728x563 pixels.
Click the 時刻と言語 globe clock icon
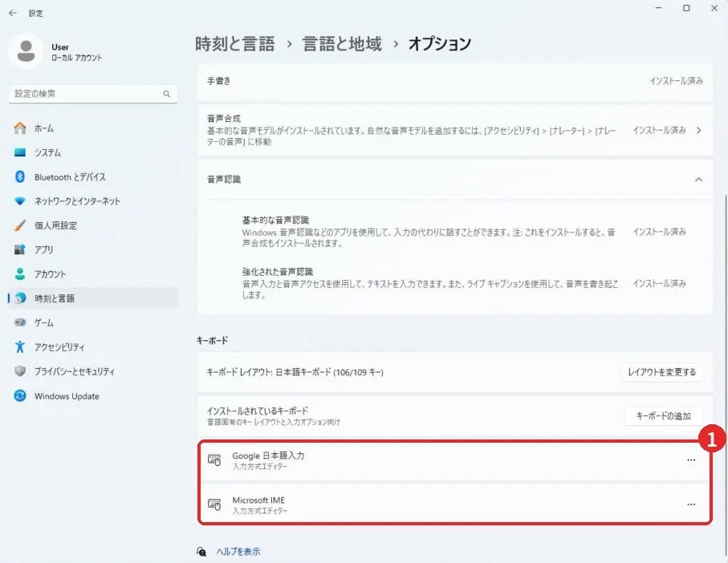pos(20,298)
